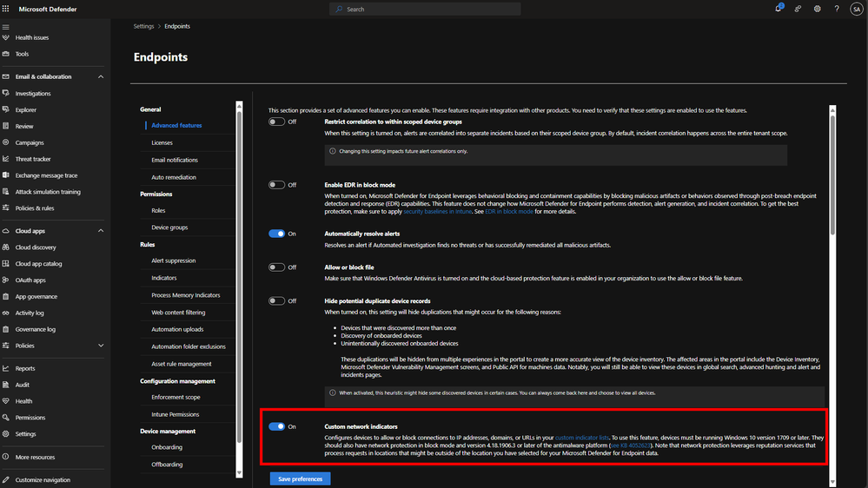Click Save preferences button
This screenshot has width=868, height=488.
pyautogui.click(x=300, y=478)
